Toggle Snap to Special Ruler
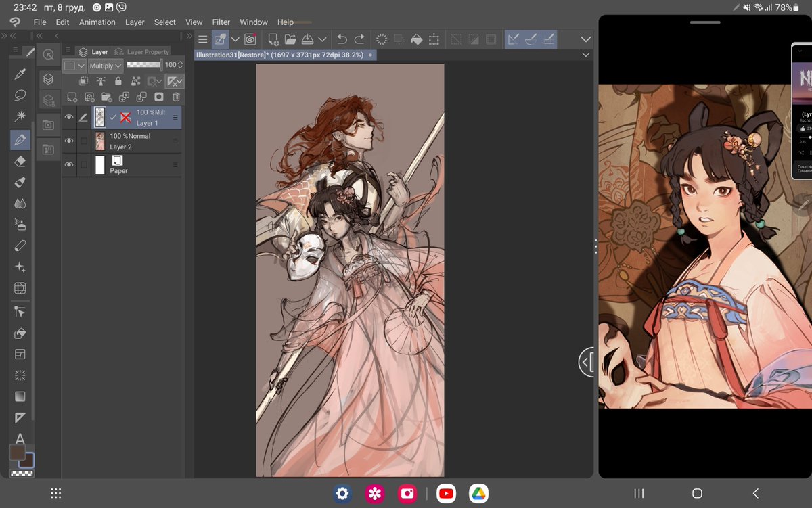This screenshot has width=812, height=508. click(x=532, y=39)
